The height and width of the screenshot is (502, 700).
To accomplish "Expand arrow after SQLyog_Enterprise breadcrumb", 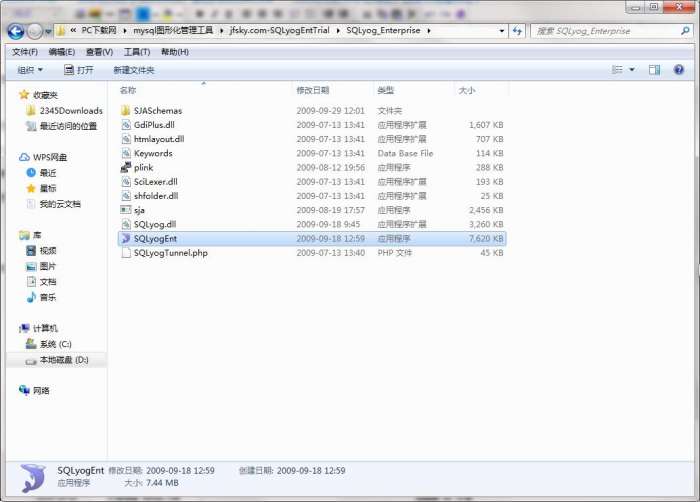I will tap(429, 31).
